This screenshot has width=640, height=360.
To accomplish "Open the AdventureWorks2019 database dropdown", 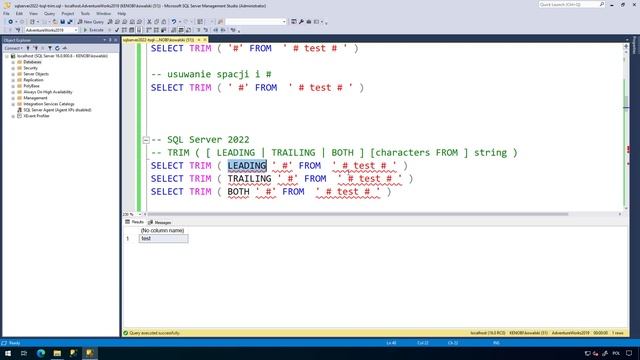I will (x=76, y=30).
